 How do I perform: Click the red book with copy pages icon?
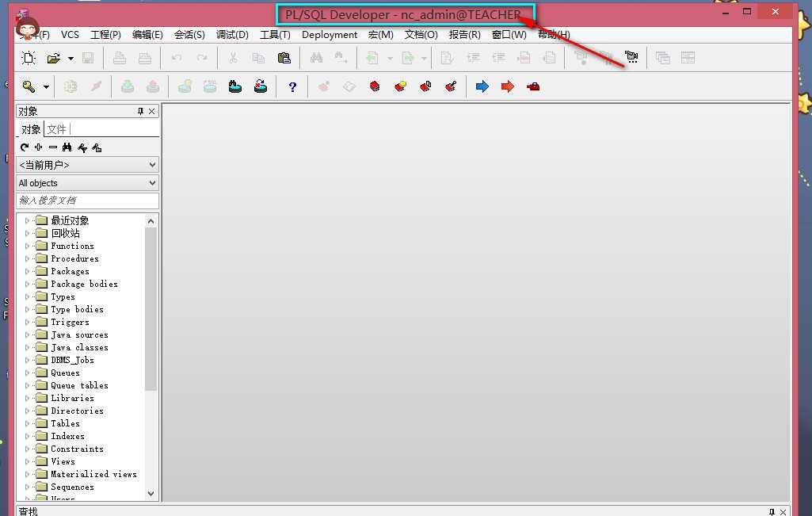pyautogui.click(x=425, y=86)
